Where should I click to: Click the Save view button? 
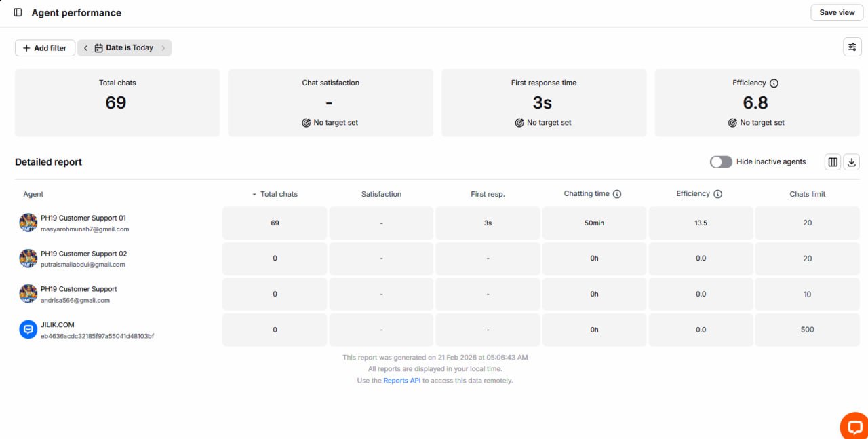pyautogui.click(x=837, y=13)
